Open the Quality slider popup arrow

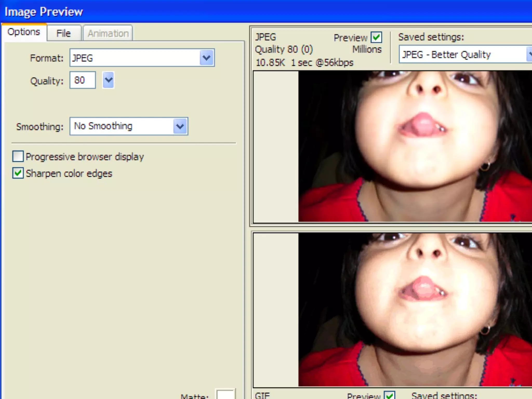[x=108, y=80]
